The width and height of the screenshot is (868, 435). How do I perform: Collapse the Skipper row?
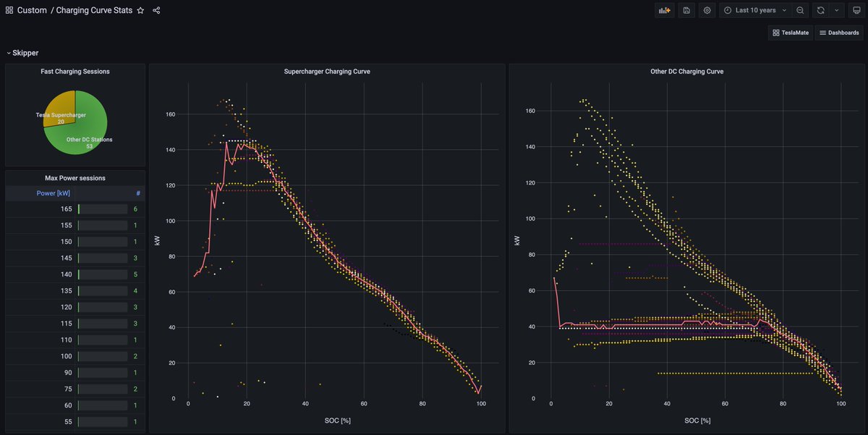click(22, 53)
